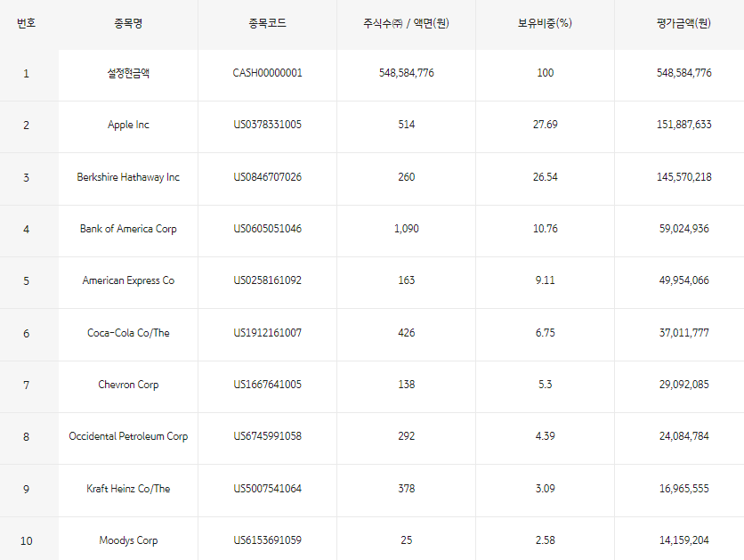Select the CASH00000001 code cell
The height and width of the screenshot is (560, 744).
pyautogui.click(x=267, y=73)
